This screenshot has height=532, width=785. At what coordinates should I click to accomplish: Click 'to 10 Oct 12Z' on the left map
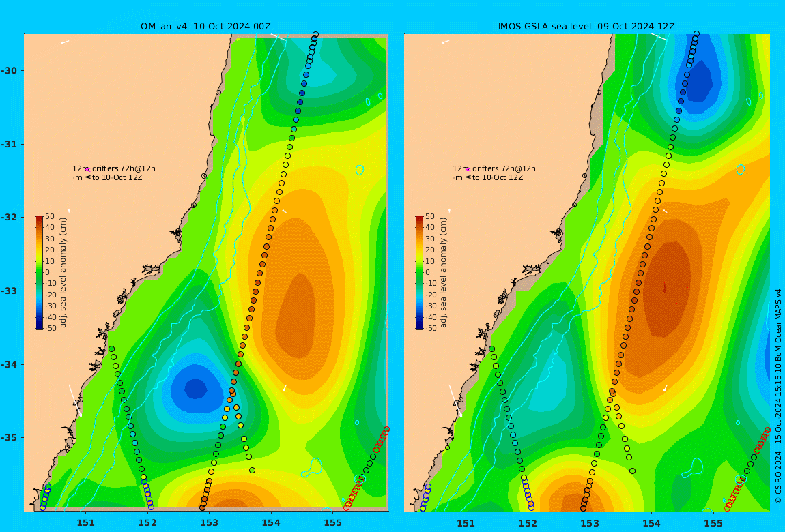[117, 177]
